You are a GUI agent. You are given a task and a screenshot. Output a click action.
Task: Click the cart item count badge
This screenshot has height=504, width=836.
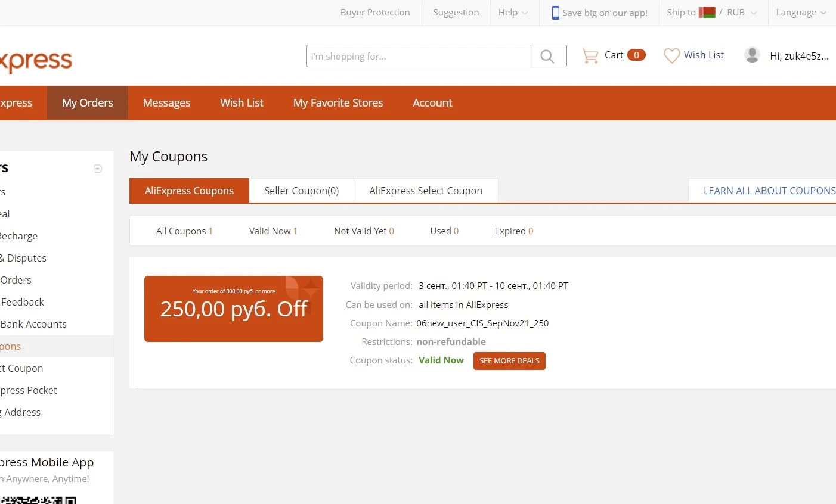coord(636,55)
